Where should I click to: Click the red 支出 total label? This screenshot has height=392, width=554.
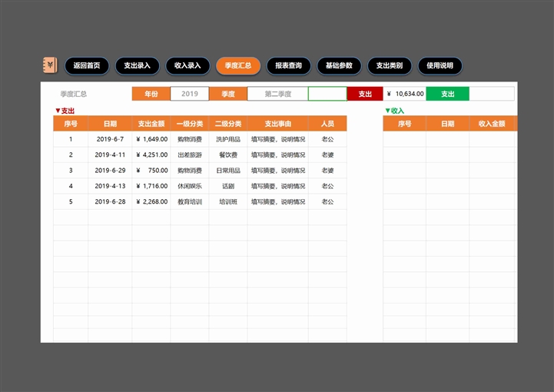pos(365,94)
